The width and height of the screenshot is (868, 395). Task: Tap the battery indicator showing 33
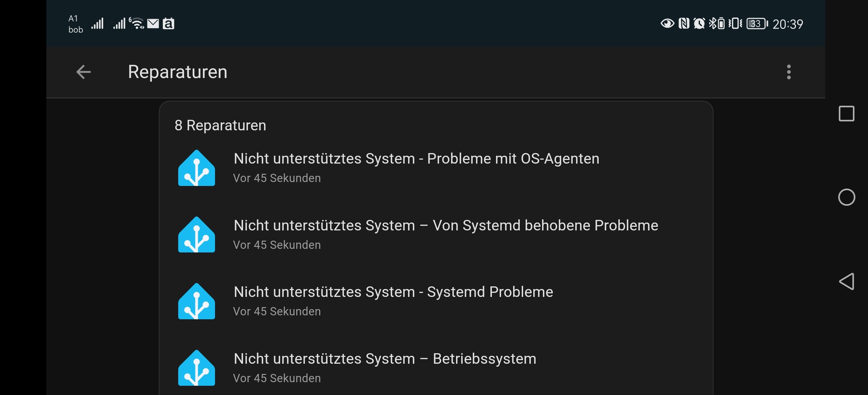(757, 24)
